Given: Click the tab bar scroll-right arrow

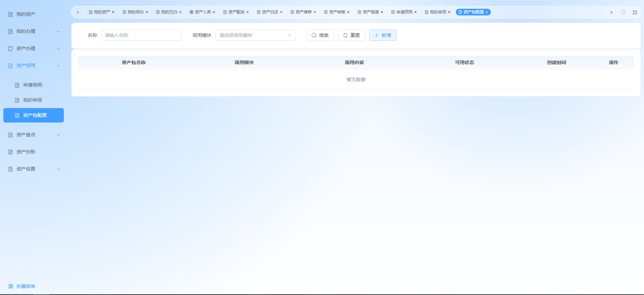Looking at the screenshot, I should pos(612,12).
